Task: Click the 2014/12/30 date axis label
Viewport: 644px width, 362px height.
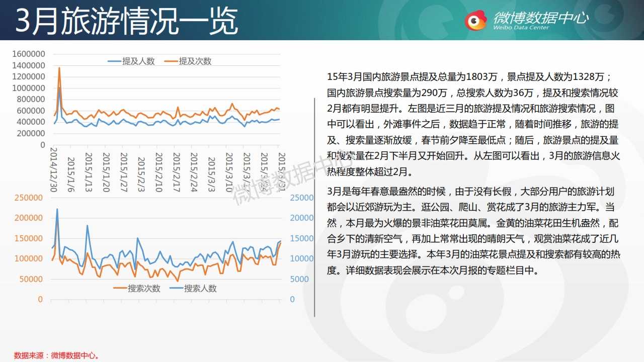Action: click(54, 170)
